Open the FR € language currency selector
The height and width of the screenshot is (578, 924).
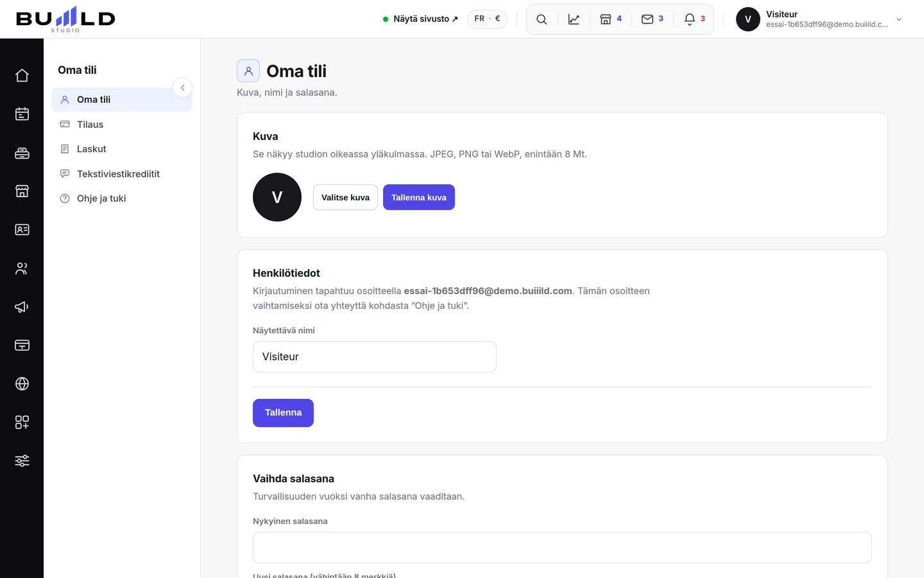[487, 19]
